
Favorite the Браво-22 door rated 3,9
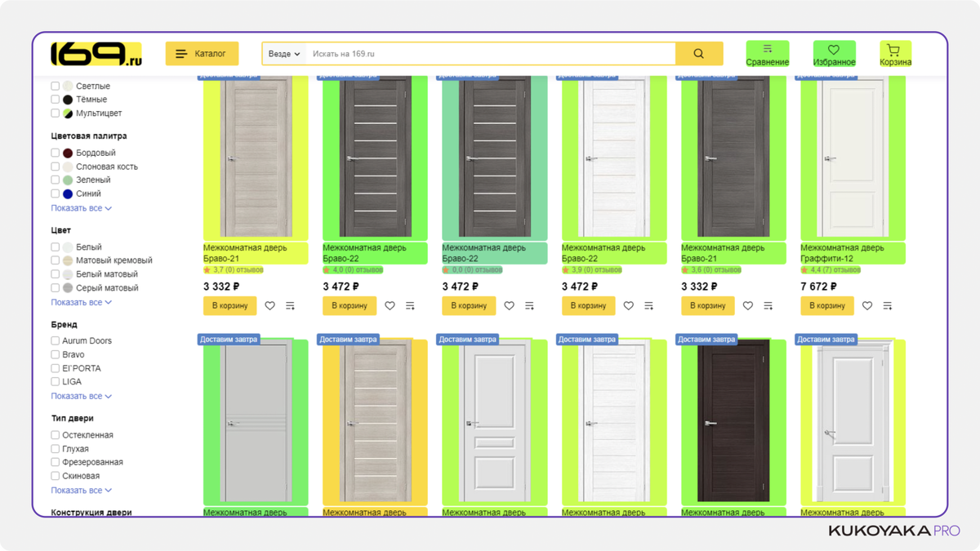629,306
